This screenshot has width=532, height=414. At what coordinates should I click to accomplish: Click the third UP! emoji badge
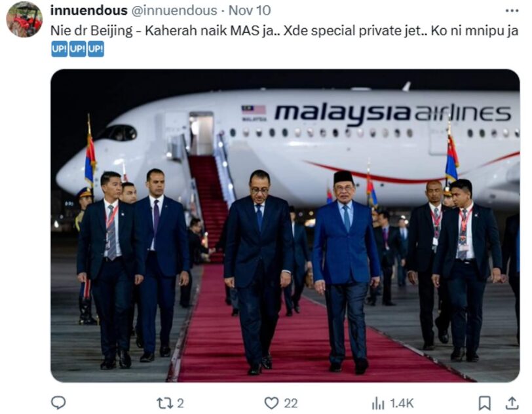pos(96,49)
